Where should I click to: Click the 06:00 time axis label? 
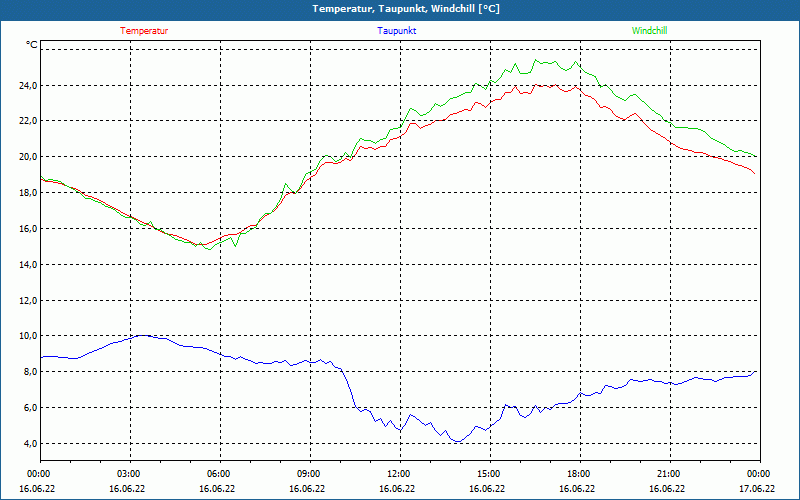[x=220, y=474]
